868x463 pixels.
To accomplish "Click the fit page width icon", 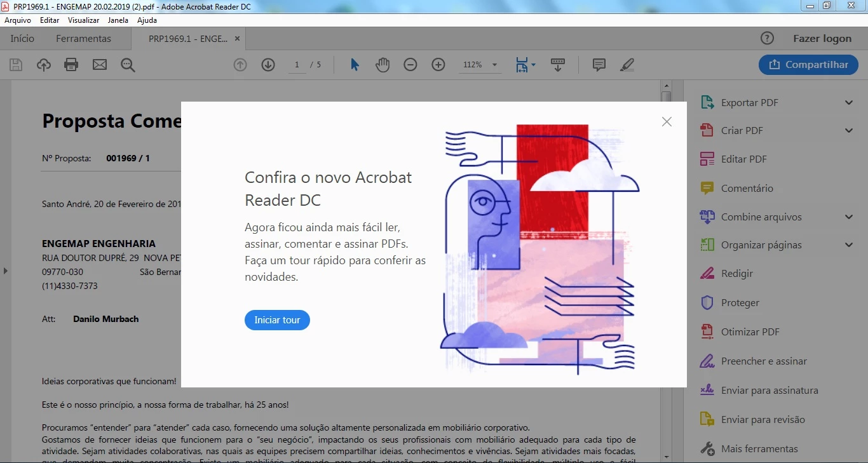I will 522,65.
